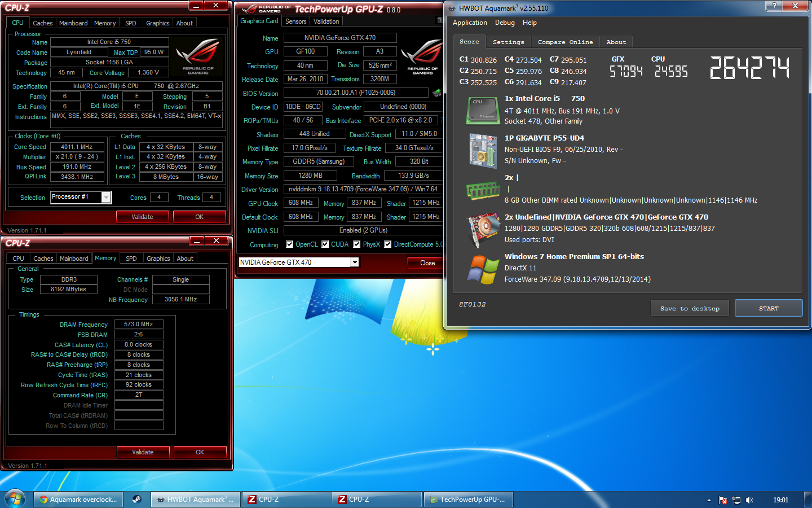The width and height of the screenshot is (812, 508).
Task: Click OK in the CPU-Z processor window
Action: (x=199, y=217)
